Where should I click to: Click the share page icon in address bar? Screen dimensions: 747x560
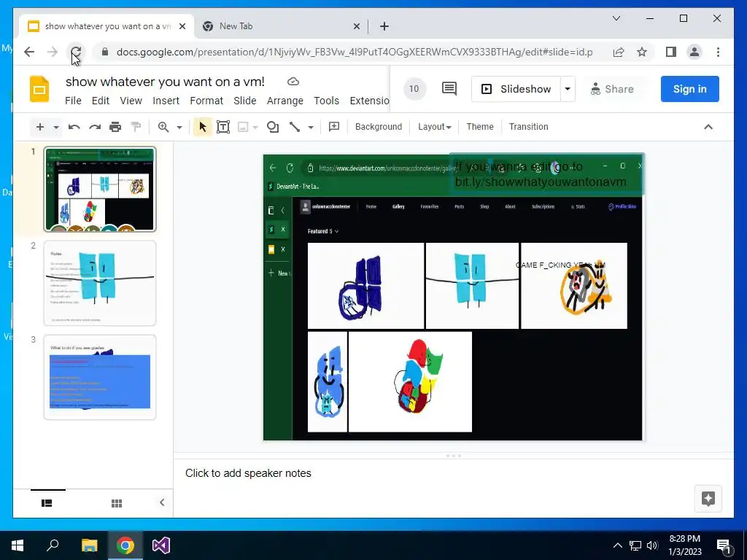[x=619, y=52]
